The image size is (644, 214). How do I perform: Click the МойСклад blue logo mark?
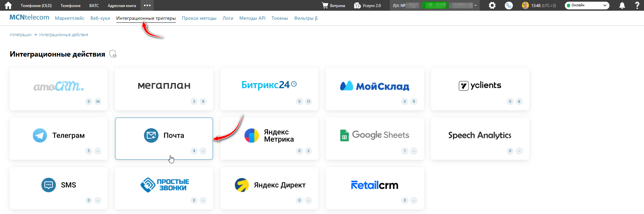[x=346, y=86]
